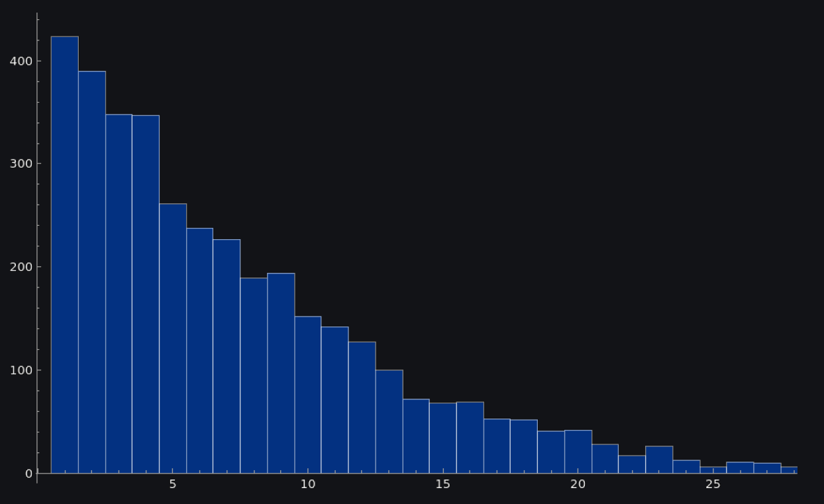824x504 pixels.
Task: Select the bar directly above x-axis 10
Action: (x=308, y=395)
